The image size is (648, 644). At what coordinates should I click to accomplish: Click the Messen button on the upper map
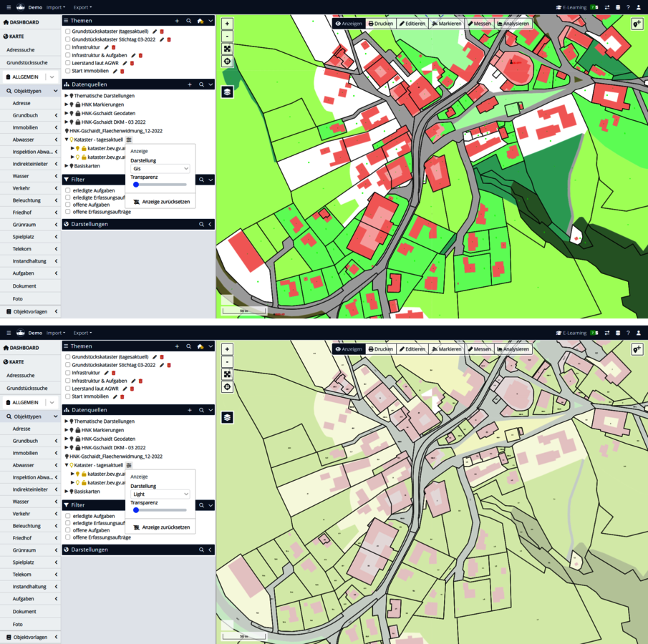[480, 24]
